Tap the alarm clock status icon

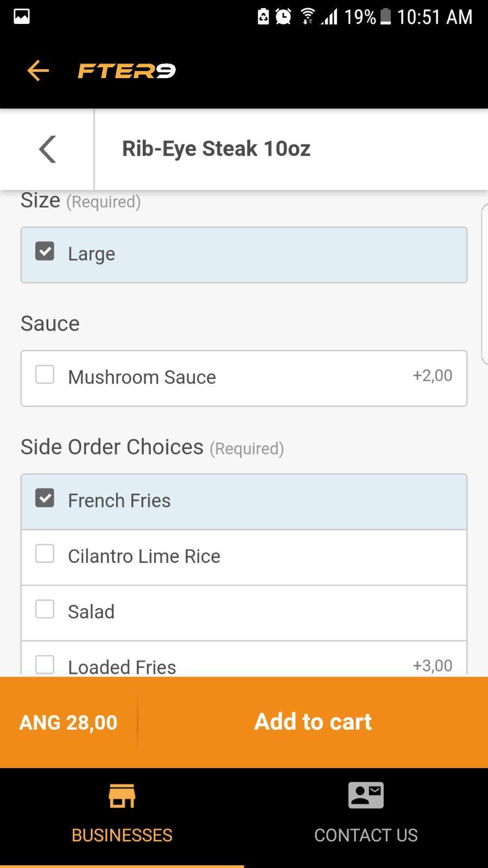pos(283,16)
